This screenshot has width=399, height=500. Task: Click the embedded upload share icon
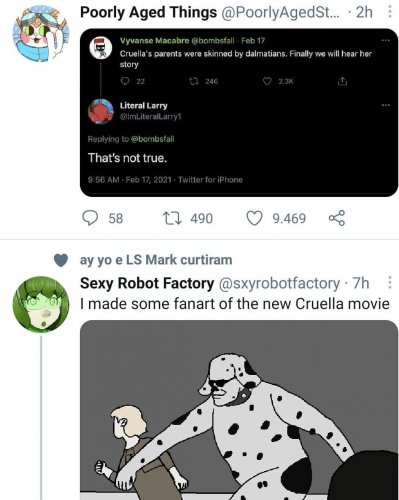coord(342,81)
